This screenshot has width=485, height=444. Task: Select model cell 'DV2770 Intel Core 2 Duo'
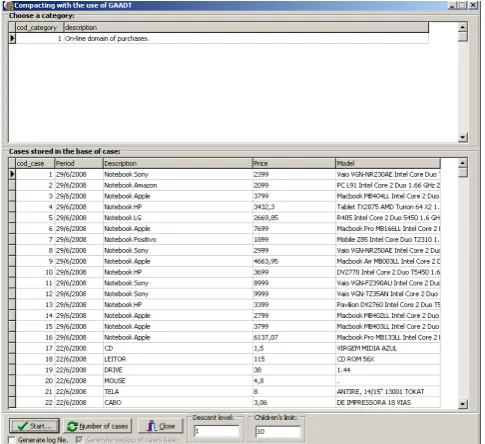tap(388, 272)
